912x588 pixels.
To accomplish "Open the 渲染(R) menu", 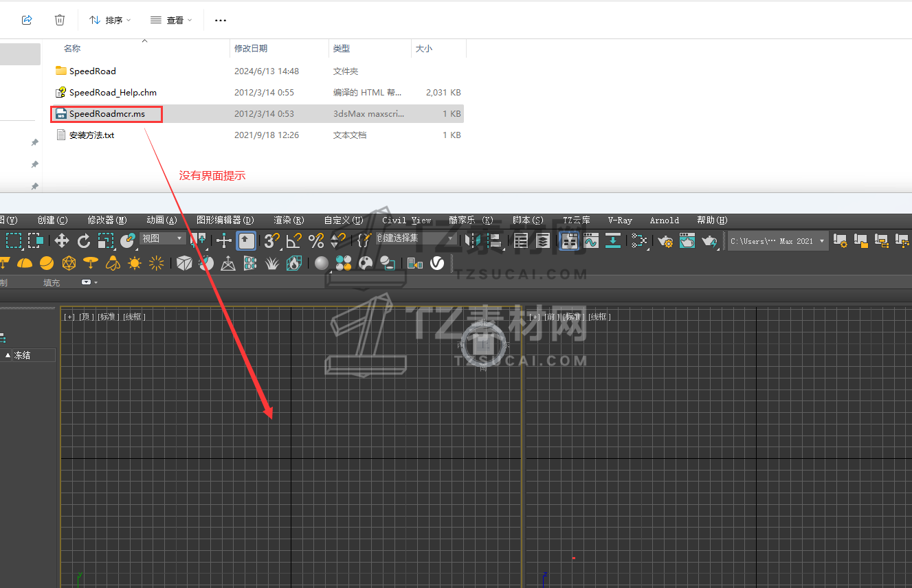I will [x=289, y=220].
